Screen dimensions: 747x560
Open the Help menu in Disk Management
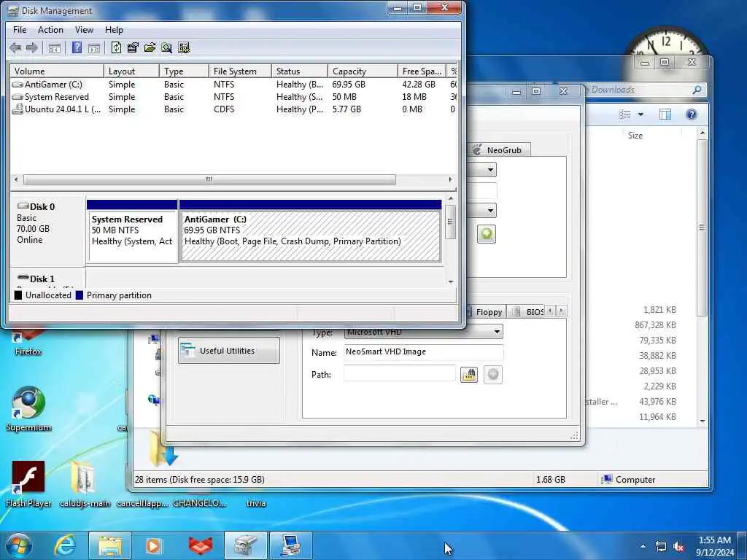click(114, 29)
